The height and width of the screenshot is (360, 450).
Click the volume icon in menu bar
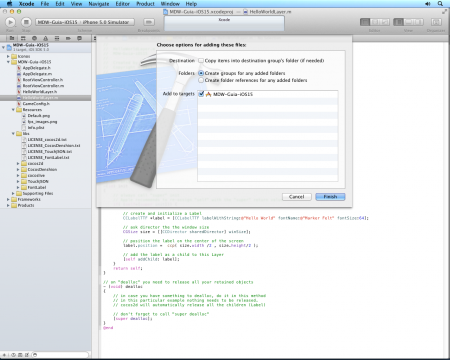(x=428, y=4)
